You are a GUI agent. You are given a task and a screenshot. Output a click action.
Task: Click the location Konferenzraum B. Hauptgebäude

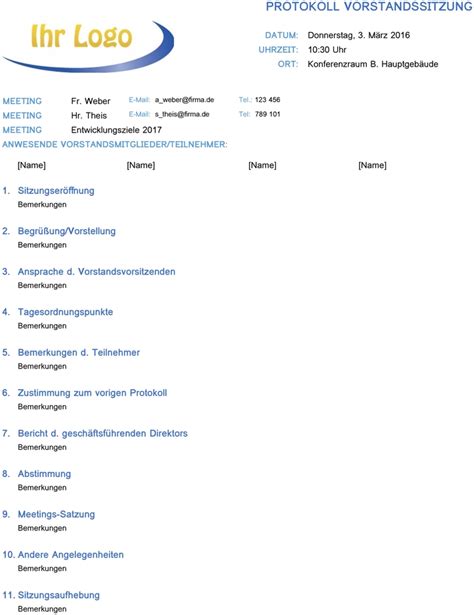(x=373, y=64)
